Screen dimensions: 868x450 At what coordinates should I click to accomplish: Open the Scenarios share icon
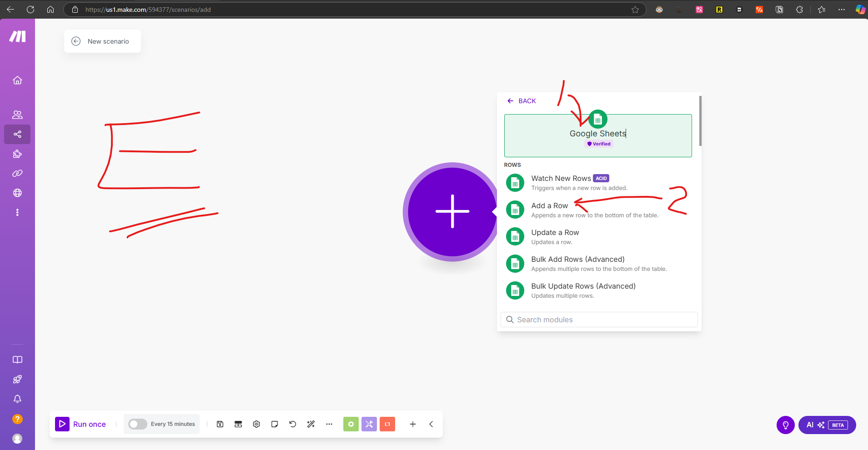pyautogui.click(x=17, y=134)
